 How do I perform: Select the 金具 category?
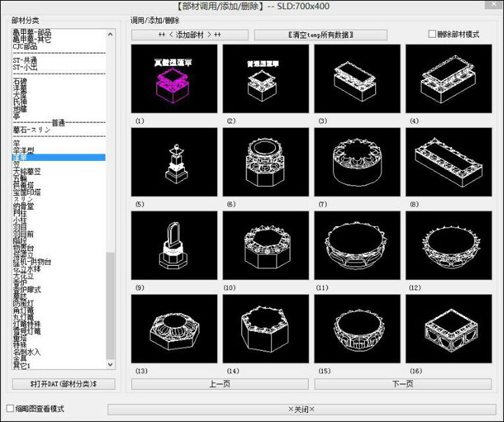[x=20, y=359]
